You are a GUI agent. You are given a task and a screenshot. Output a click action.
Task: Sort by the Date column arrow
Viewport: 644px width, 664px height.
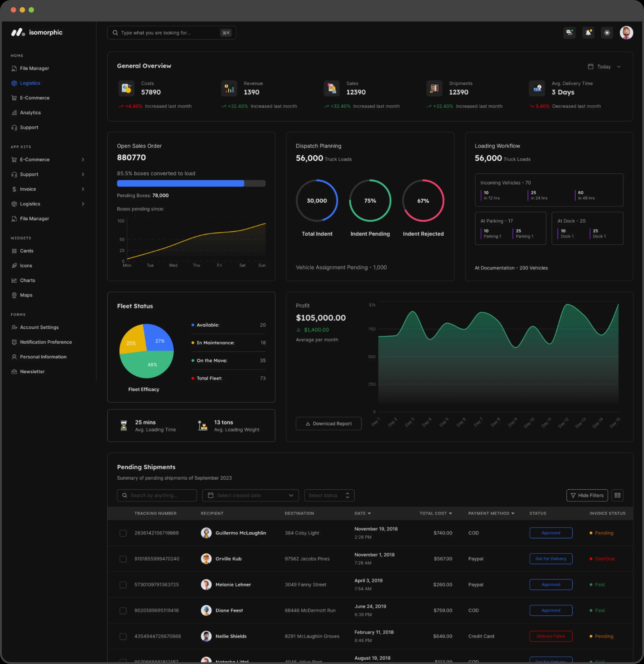pos(369,513)
